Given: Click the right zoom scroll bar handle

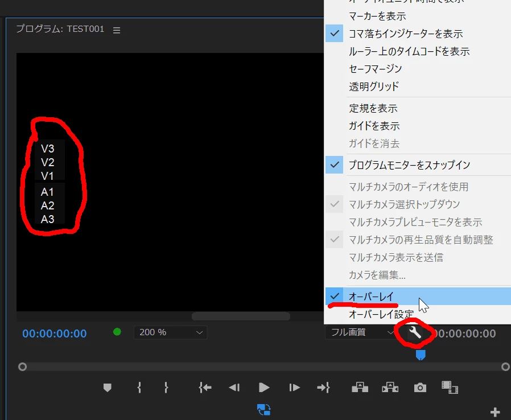Looking at the screenshot, I should click(505, 367).
